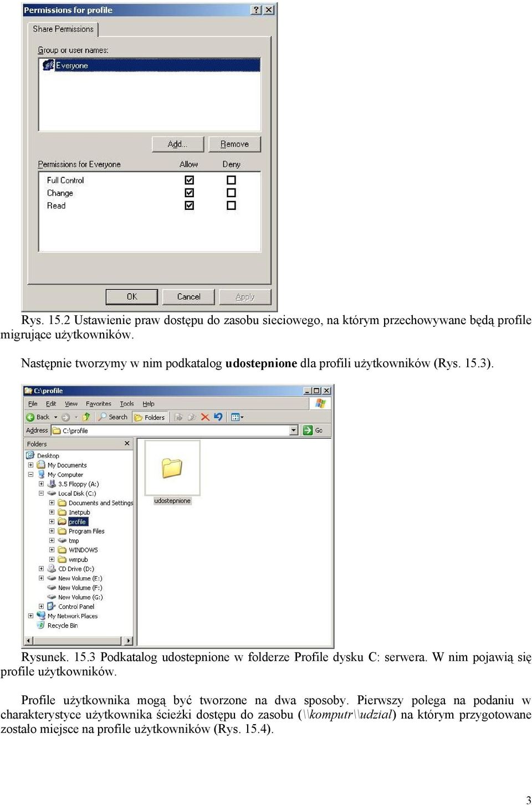Open the Tools menu
The height and width of the screenshot is (805, 532).
(x=127, y=404)
